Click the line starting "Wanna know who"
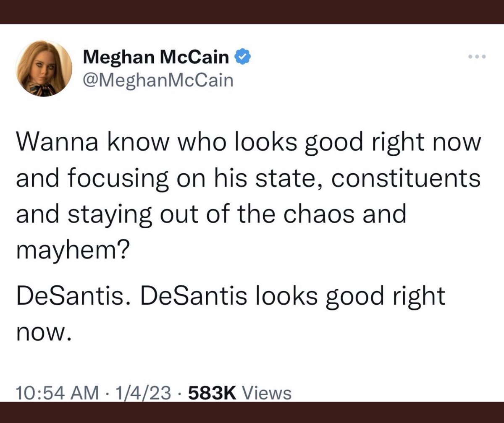 (248, 144)
